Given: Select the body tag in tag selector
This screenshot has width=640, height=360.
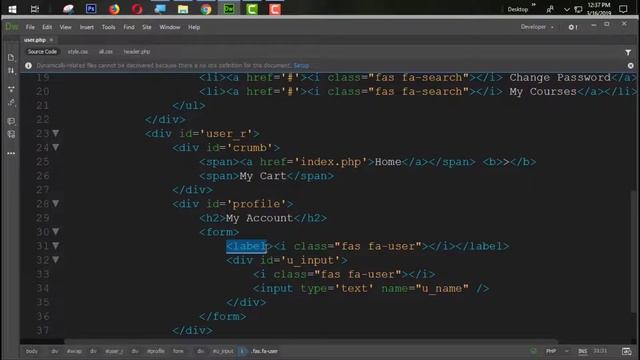Looking at the screenshot, I should 31,351.
